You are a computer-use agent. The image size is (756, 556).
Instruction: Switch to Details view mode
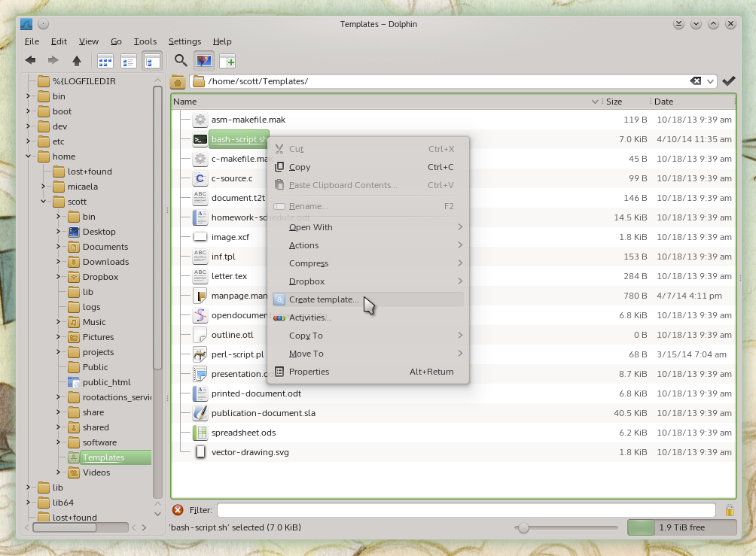pyautogui.click(x=152, y=61)
